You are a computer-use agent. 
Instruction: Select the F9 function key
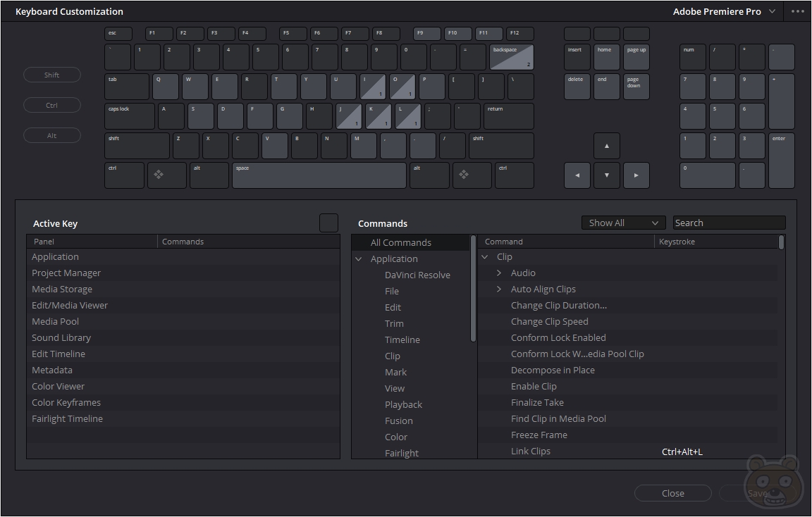point(426,34)
